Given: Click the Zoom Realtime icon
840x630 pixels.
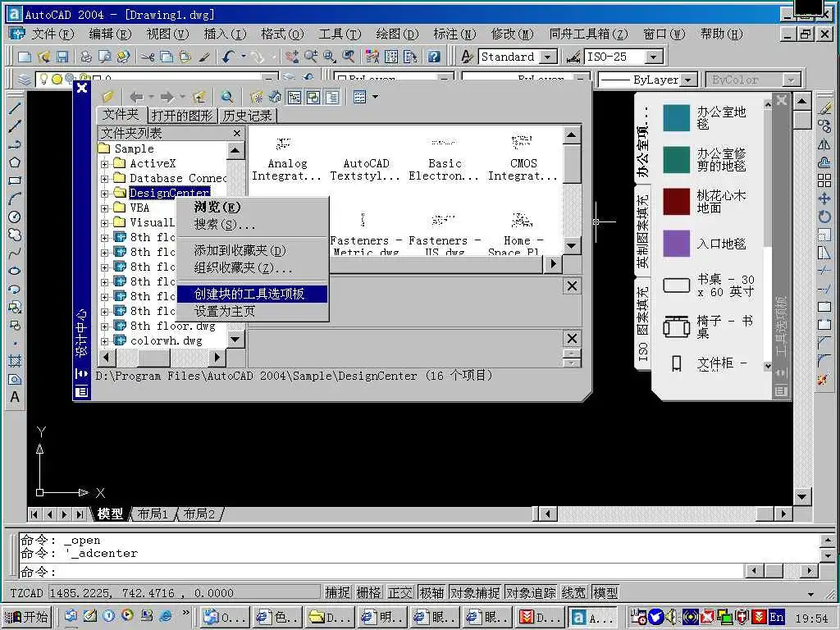Looking at the screenshot, I should click(311, 57).
